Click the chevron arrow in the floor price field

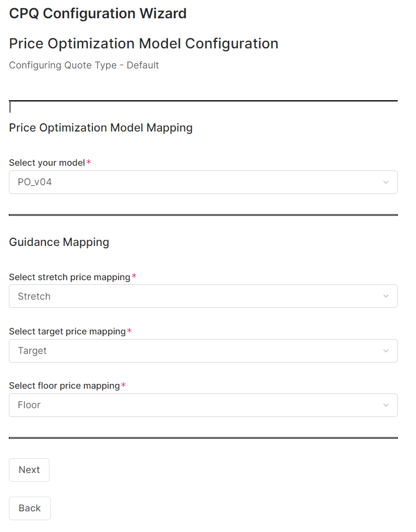coord(386,405)
